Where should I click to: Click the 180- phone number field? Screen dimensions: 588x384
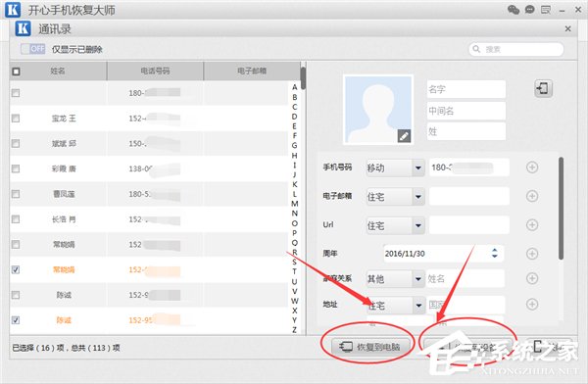[469, 168]
